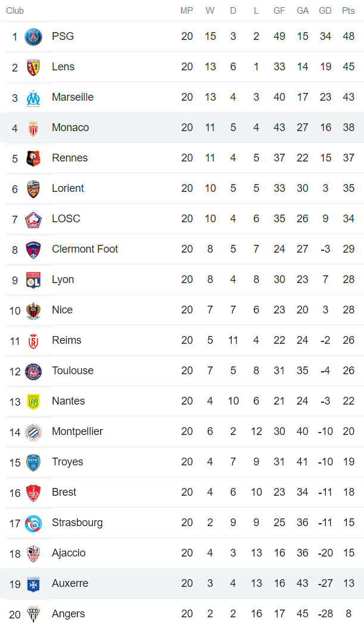Click the Nantes yellow crest
364x631 pixels.
tap(33, 402)
